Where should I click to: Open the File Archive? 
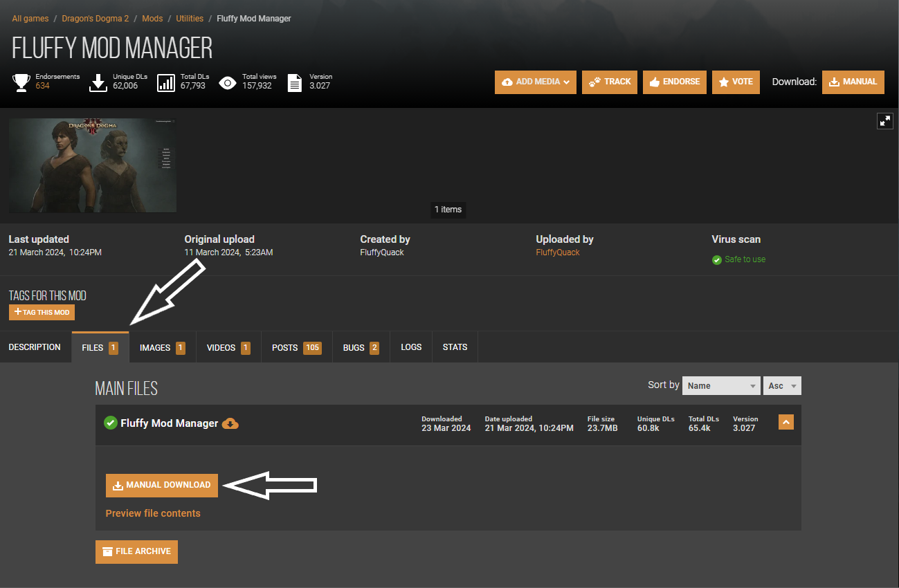(136, 552)
